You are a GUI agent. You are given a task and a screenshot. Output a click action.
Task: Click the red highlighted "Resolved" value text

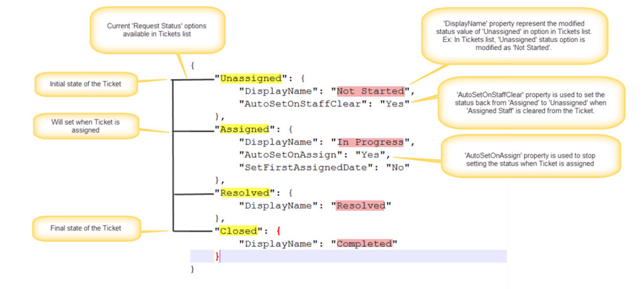(362, 205)
